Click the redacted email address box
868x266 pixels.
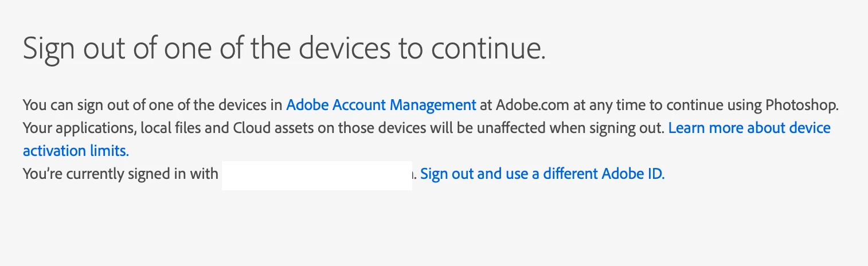(316, 175)
